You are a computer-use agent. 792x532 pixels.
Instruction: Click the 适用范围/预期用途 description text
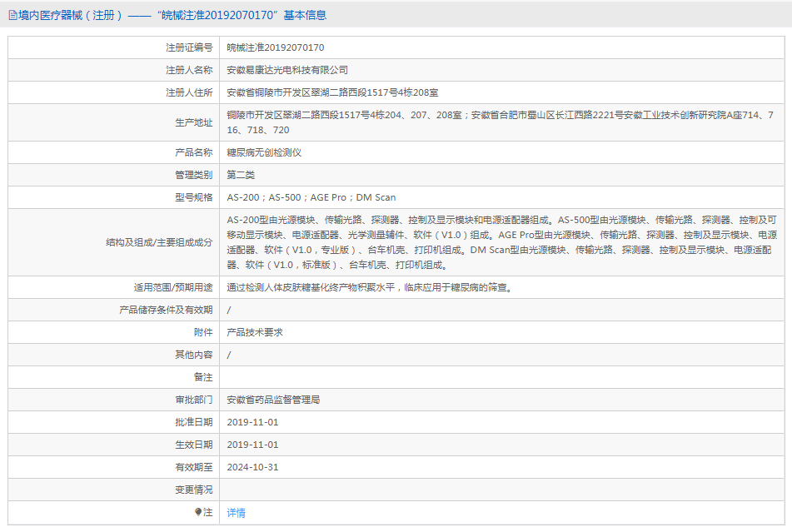pyautogui.click(x=375, y=287)
